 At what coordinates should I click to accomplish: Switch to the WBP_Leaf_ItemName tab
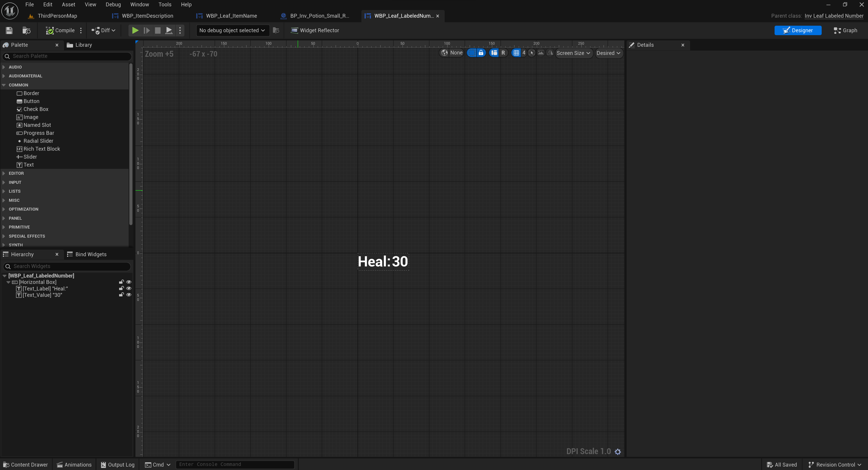click(x=231, y=16)
